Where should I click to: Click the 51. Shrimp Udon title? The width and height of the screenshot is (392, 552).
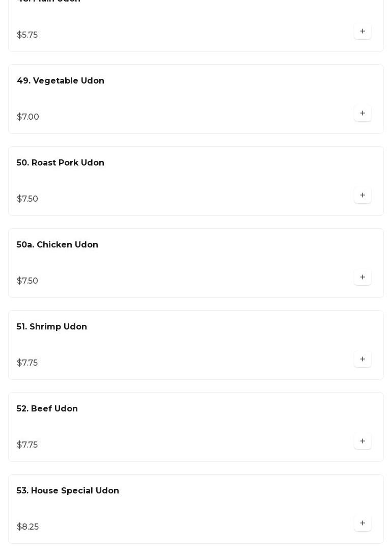52,327
